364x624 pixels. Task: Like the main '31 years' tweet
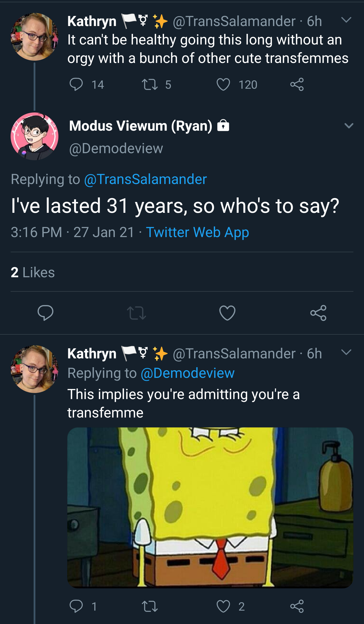point(227,313)
